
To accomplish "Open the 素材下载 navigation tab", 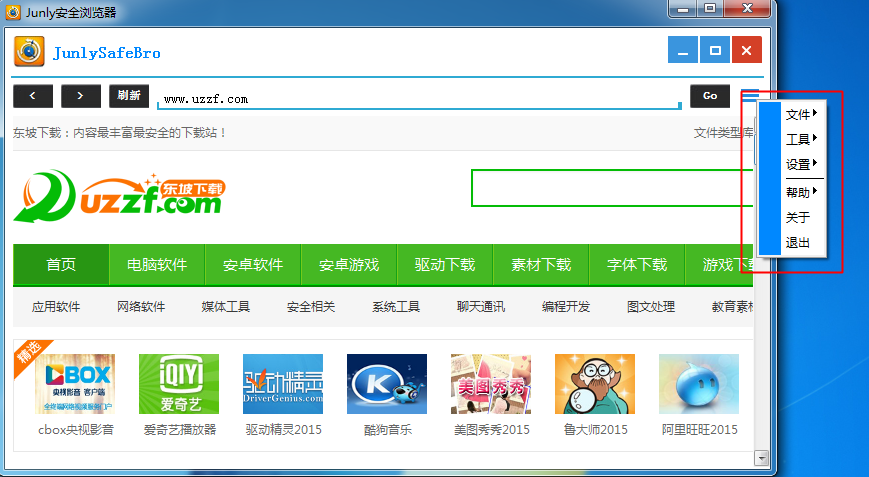I will point(541,265).
